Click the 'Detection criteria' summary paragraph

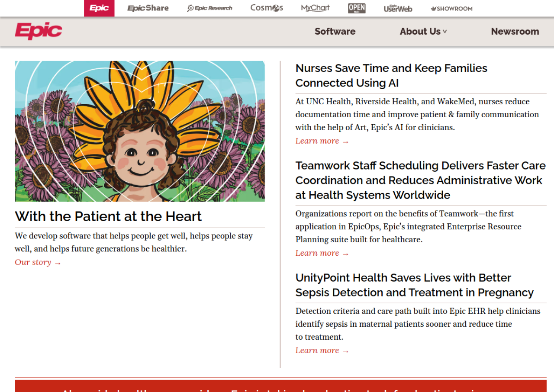[x=418, y=324]
